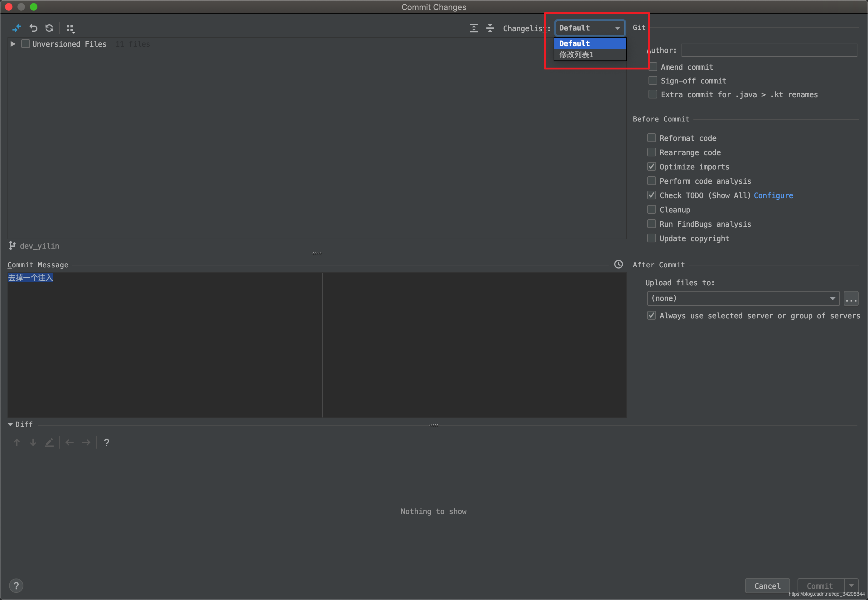Collapse the Diff panel section

(x=10, y=424)
